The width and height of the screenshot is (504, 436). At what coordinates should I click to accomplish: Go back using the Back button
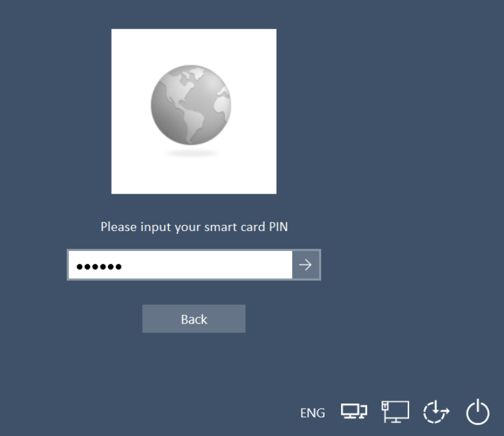[194, 319]
